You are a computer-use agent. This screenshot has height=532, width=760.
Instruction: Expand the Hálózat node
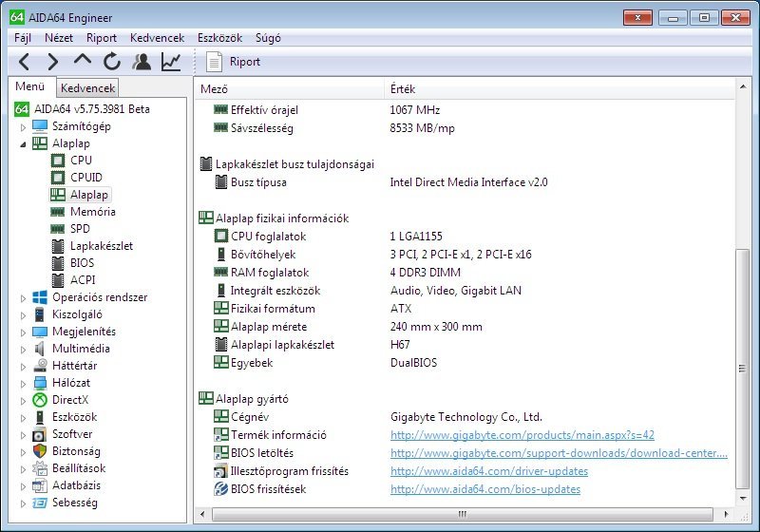[23, 384]
